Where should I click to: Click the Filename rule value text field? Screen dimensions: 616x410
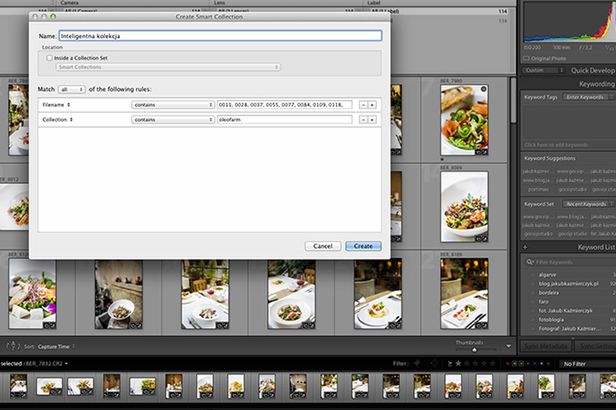(285, 105)
